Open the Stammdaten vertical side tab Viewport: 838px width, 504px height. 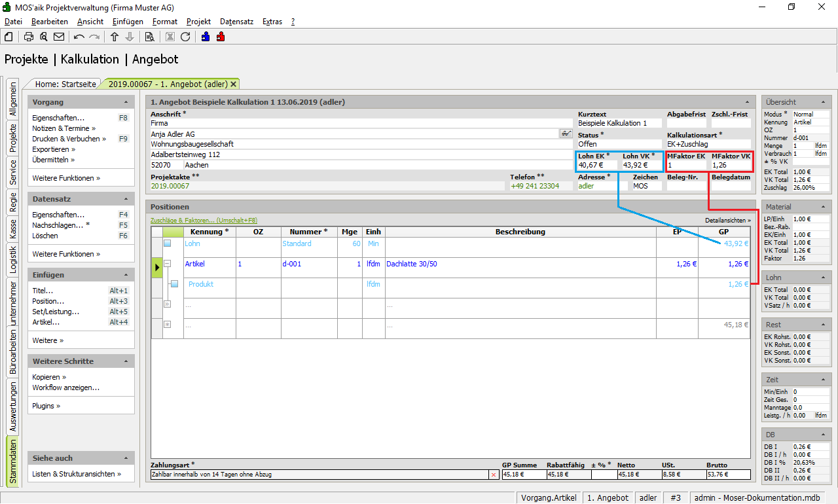pyautogui.click(x=13, y=462)
